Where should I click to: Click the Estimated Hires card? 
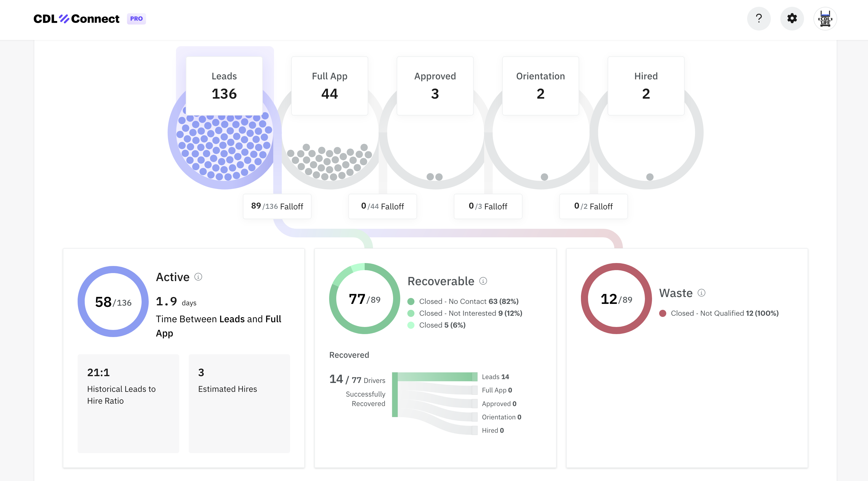pos(239,403)
